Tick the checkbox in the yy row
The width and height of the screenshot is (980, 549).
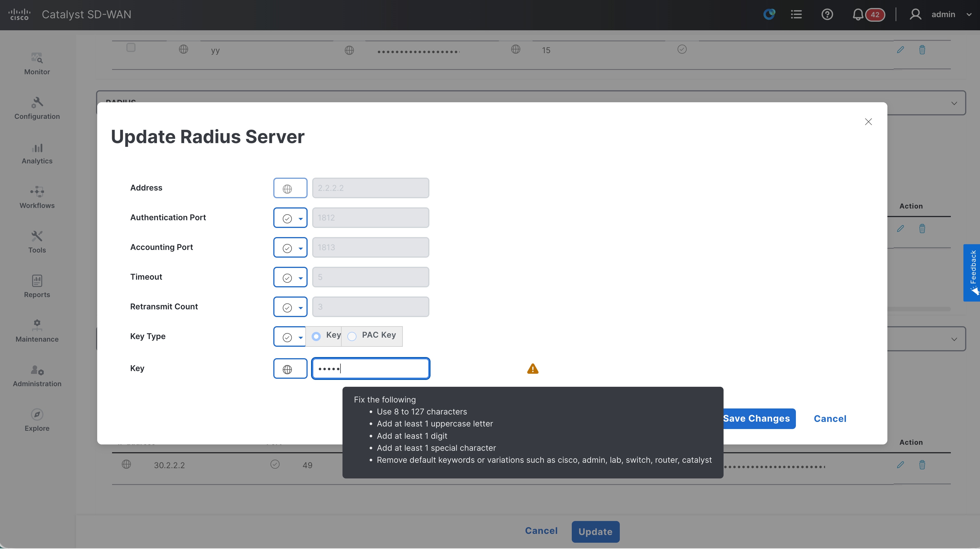(130, 47)
